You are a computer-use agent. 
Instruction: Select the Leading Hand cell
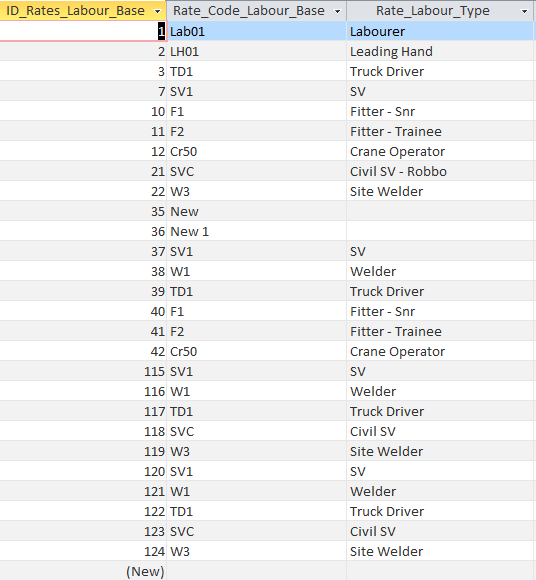(x=440, y=51)
